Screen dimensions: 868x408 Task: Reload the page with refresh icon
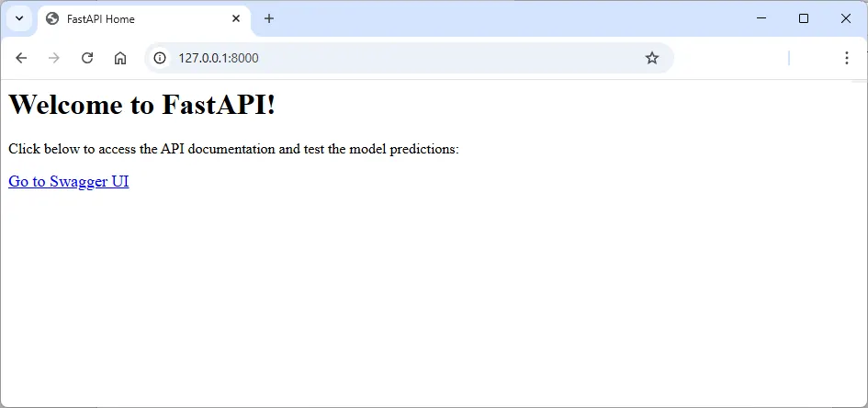(x=87, y=58)
